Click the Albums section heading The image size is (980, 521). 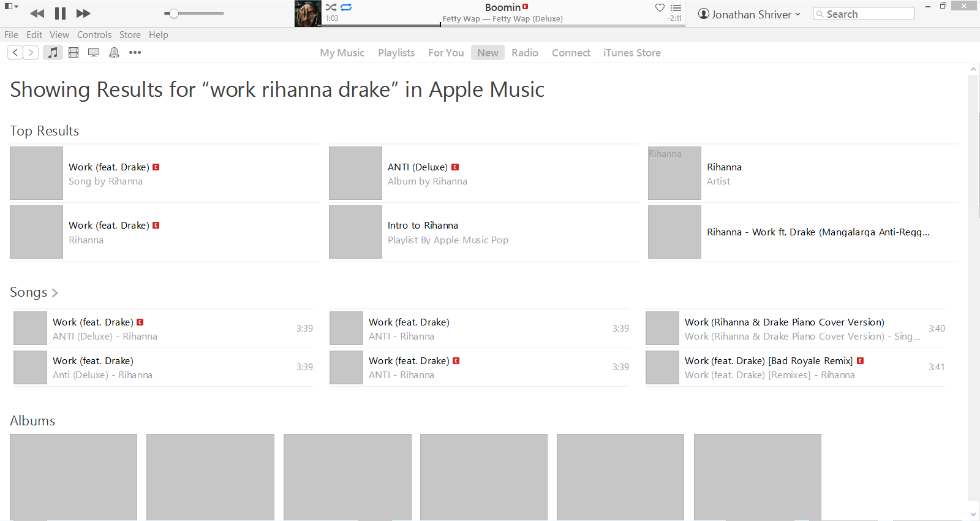click(x=32, y=421)
